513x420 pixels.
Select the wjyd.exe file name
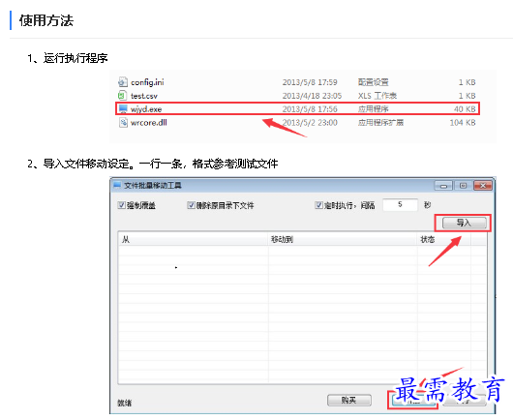tap(146, 109)
